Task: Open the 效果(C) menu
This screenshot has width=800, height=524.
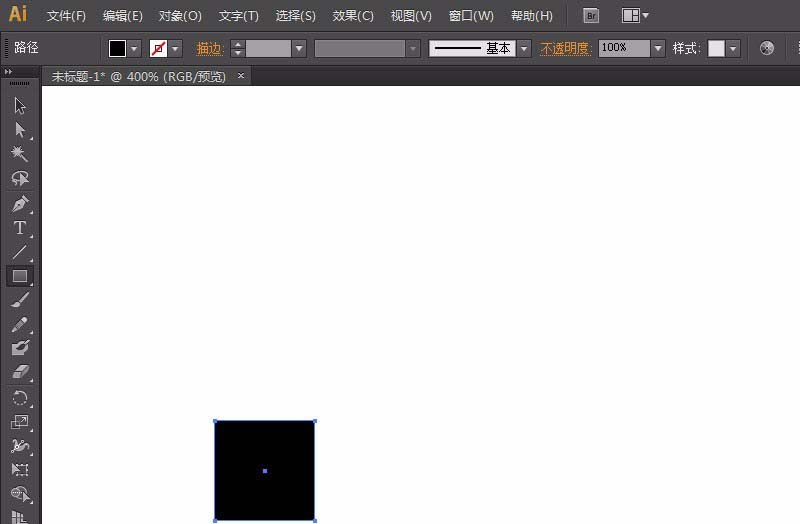Action: (x=353, y=16)
